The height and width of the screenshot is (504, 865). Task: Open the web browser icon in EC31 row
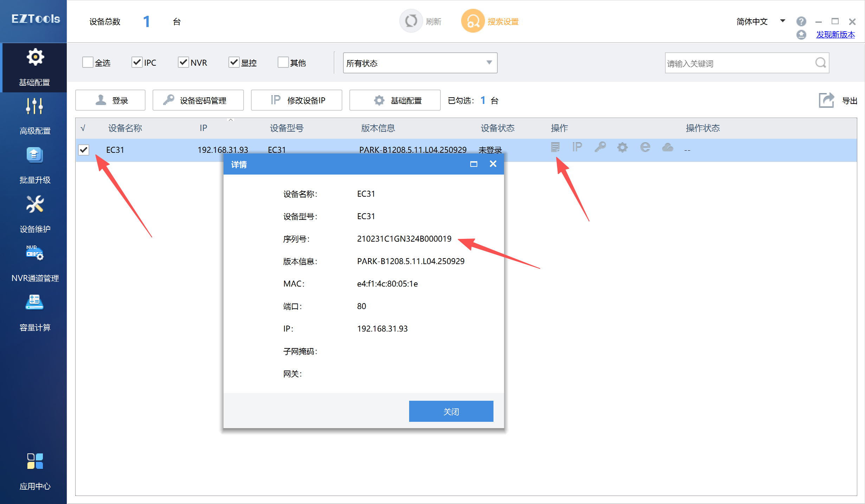[x=645, y=147]
